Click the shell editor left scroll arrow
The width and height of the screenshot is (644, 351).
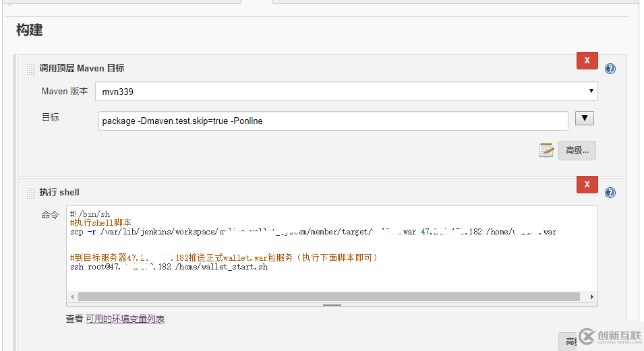tap(72, 297)
